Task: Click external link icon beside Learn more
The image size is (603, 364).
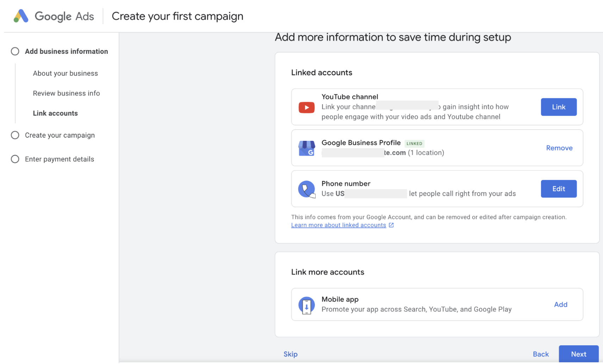Action: click(x=391, y=225)
